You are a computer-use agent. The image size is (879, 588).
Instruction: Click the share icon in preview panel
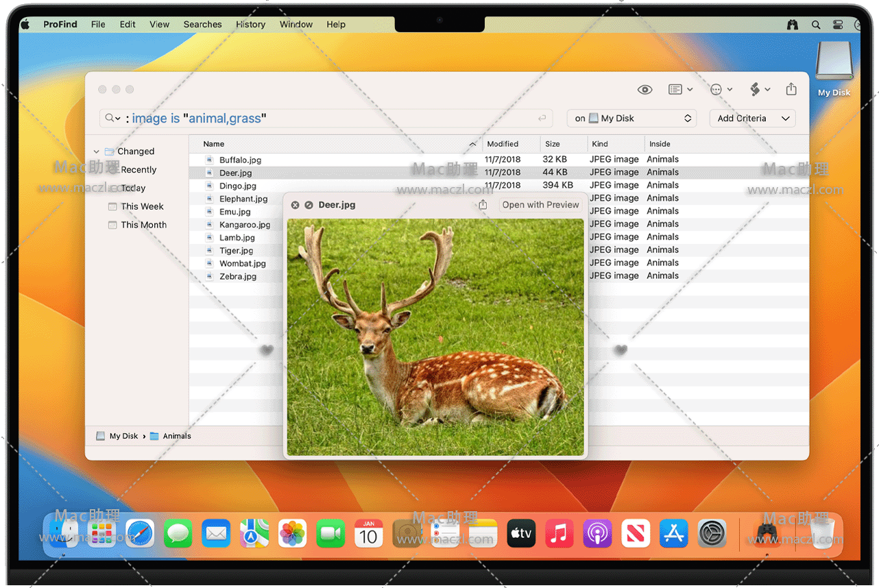pyautogui.click(x=483, y=205)
